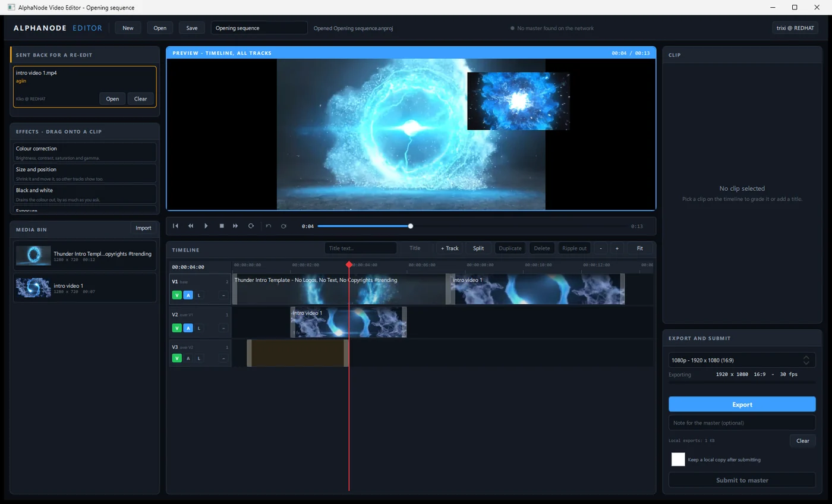Click the blue Export button
This screenshot has width=832, height=504.
pos(742,404)
